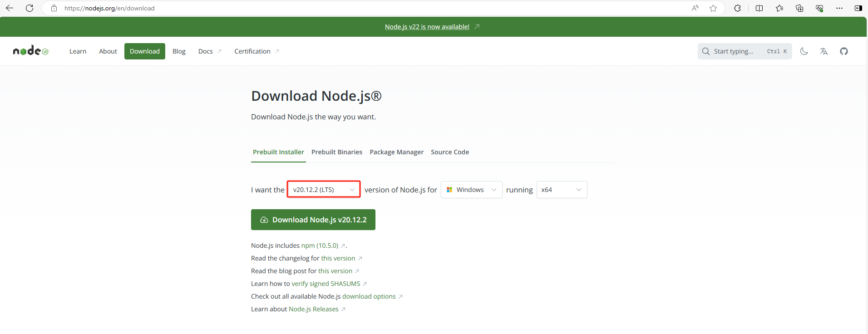The height and width of the screenshot is (334, 868).
Task: Open Node.js GitHub icon
Action: [844, 51]
